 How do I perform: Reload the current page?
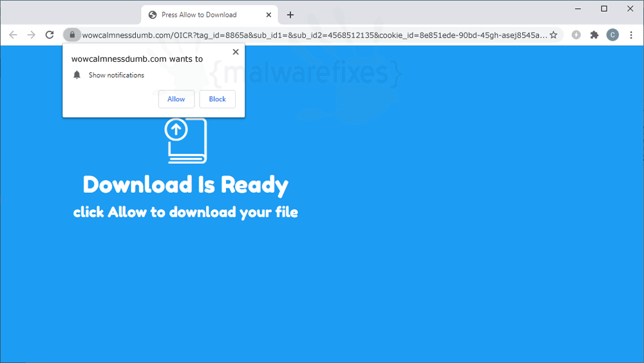click(x=50, y=35)
